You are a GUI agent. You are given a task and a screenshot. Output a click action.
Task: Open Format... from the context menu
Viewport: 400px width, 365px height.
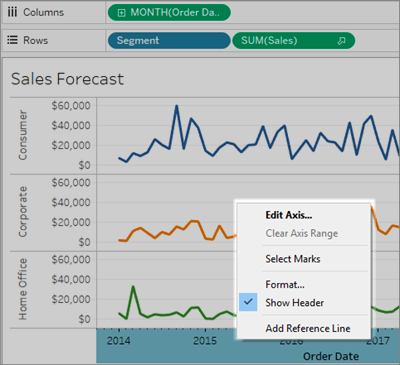[285, 284]
